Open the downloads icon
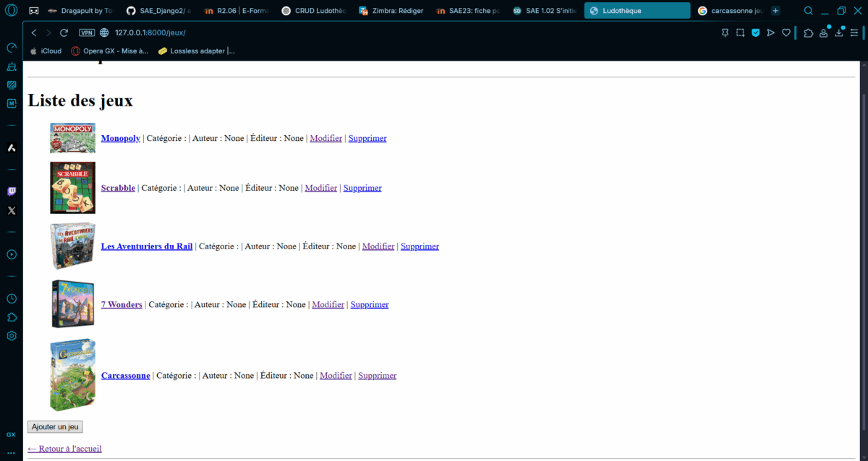The image size is (868, 461). 839,33
